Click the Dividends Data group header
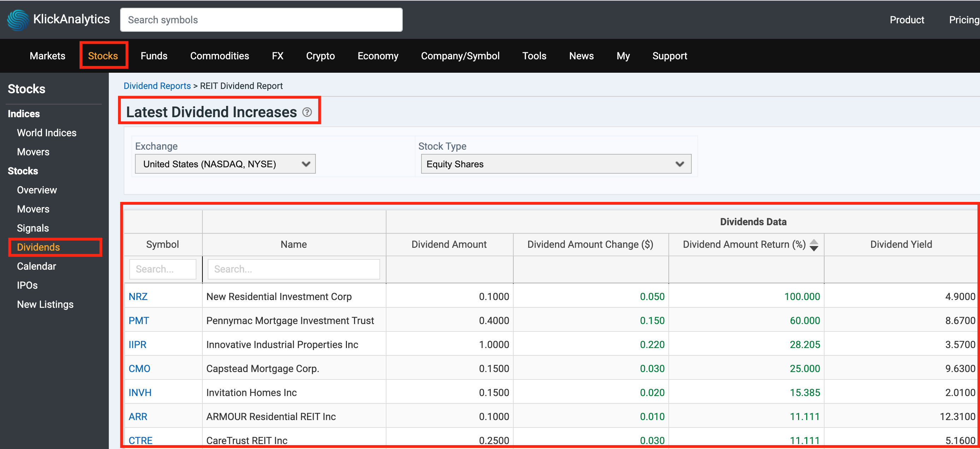Image resolution: width=980 pixels, height=449 pixels. coord(753,222)
